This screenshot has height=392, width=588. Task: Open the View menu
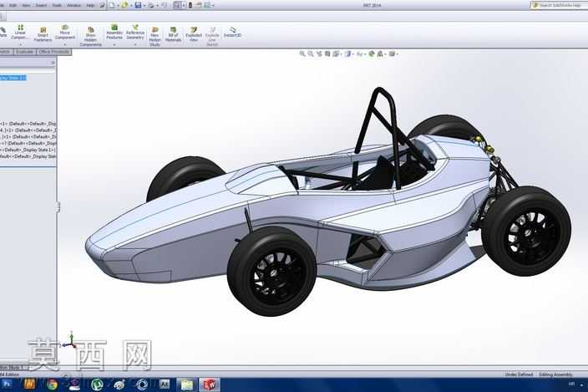coord(26,5)
